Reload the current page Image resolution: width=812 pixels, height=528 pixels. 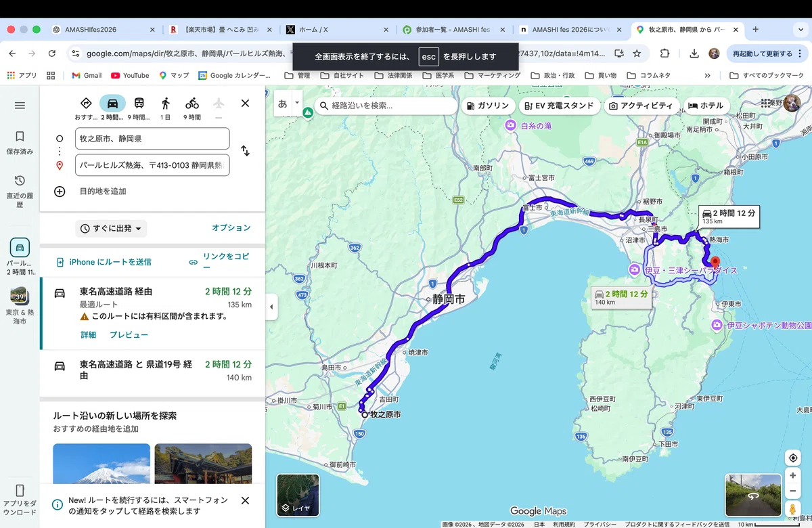(x=52, y=53)
